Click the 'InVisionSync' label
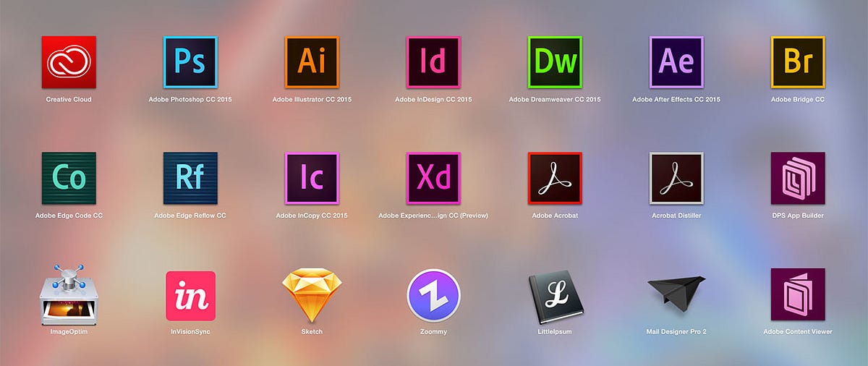This screenshot has width=868, height=366. coord(190,331)
